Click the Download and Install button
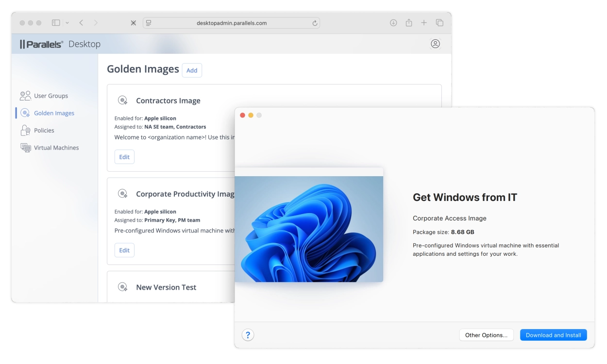 (x=553, y=335)
